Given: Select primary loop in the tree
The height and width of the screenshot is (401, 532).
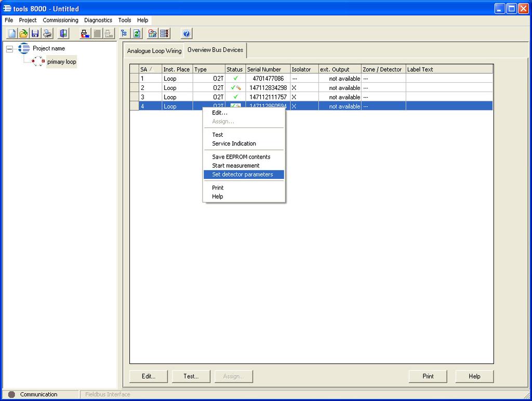Looking at the screenshot, I should (x=61, y=61).
